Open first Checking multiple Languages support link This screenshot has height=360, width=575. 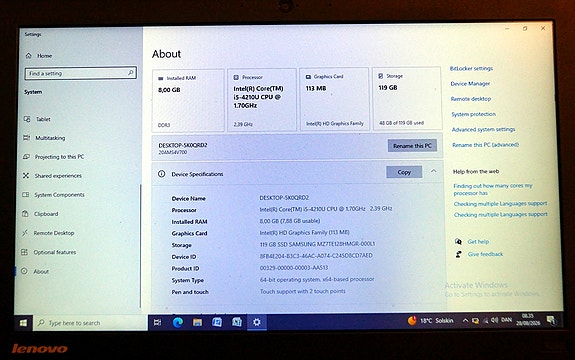coord(500,203)
